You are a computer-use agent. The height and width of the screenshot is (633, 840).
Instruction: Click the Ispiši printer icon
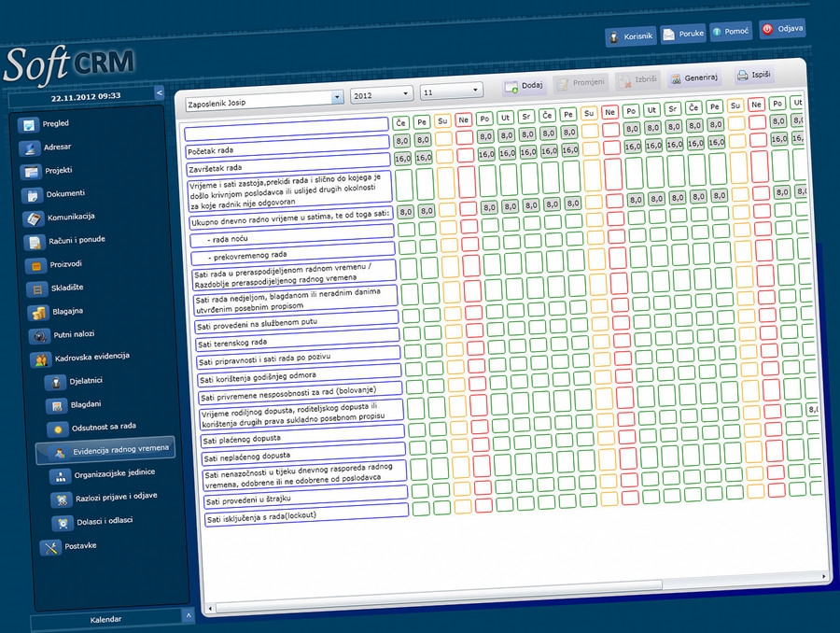[x=742, y=76]
